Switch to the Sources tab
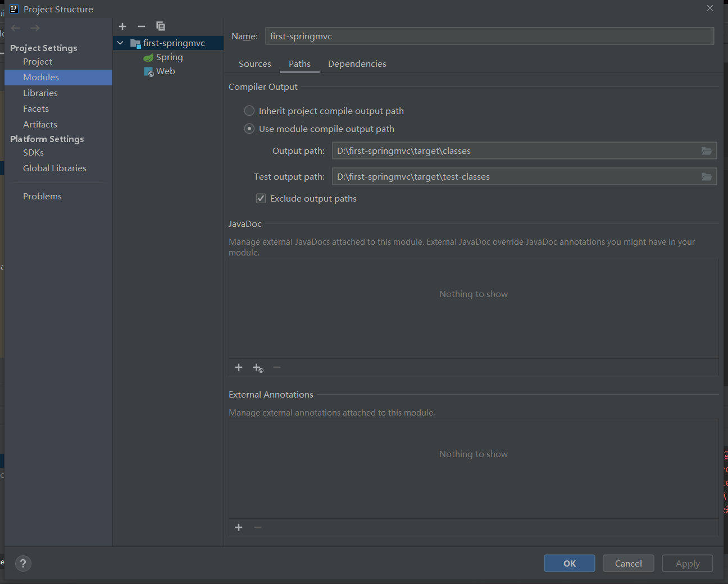This screenshot has width=728, height=584. point(255,64)
